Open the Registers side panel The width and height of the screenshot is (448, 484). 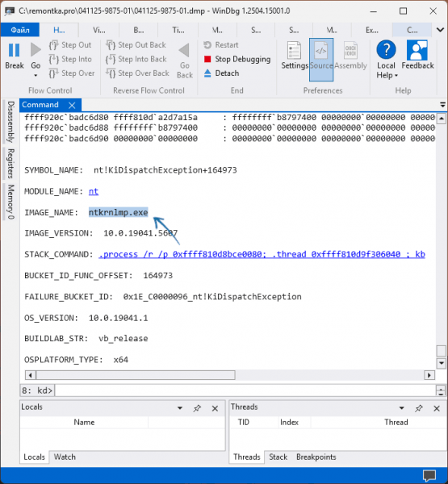pyautogui.click(x=10, y=164)
